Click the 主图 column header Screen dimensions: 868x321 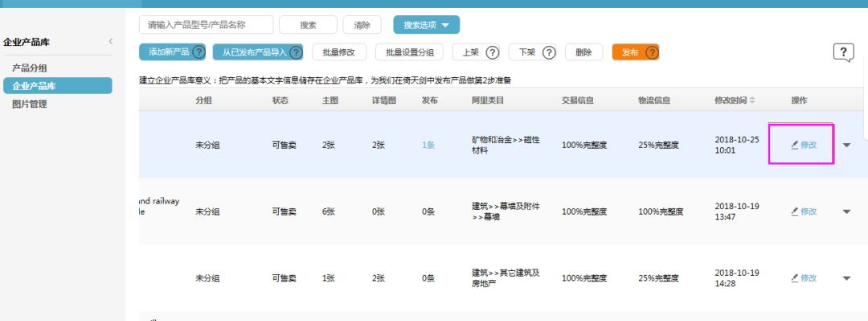click(x=330, y=101)
